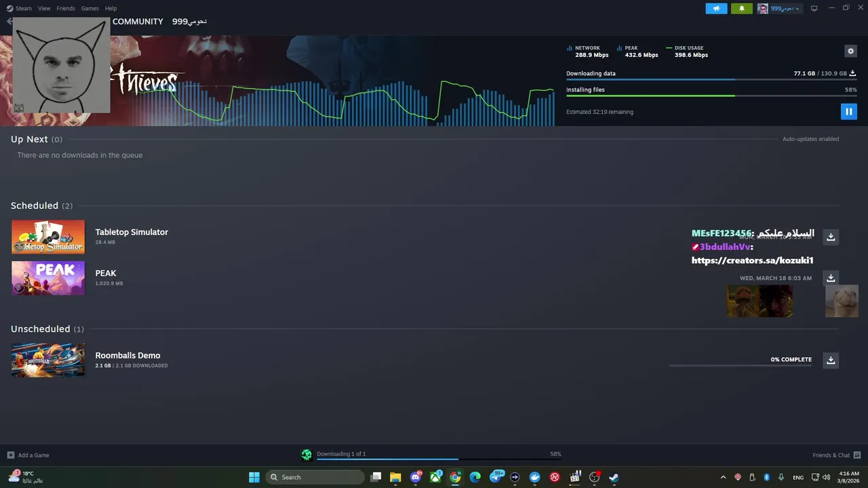868x488 pixels.
Task: Click 0% COMPLETE label
Action: point(791,359)
